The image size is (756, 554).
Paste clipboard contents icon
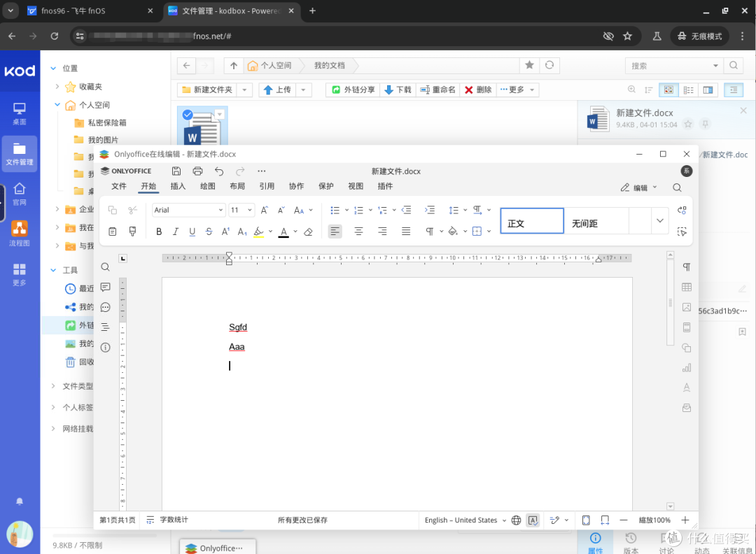coord(112,232)
